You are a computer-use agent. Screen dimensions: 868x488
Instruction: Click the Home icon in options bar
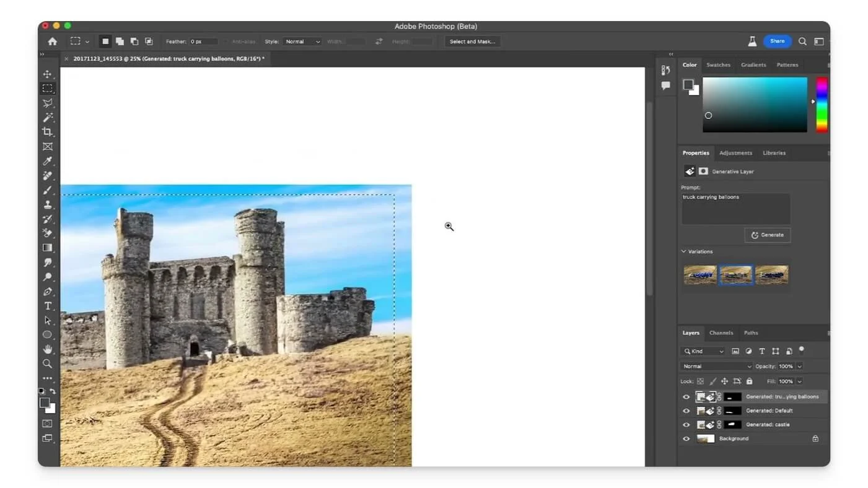pyautogui.click(x=53, y=41)
